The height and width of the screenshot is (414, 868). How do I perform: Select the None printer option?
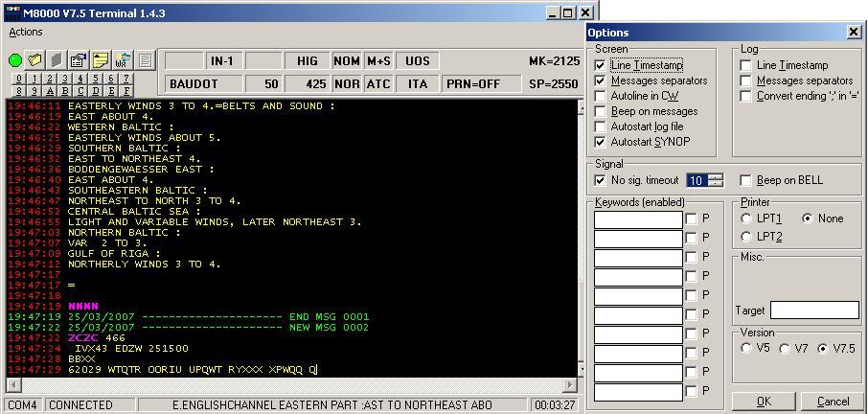coord(807,218)
